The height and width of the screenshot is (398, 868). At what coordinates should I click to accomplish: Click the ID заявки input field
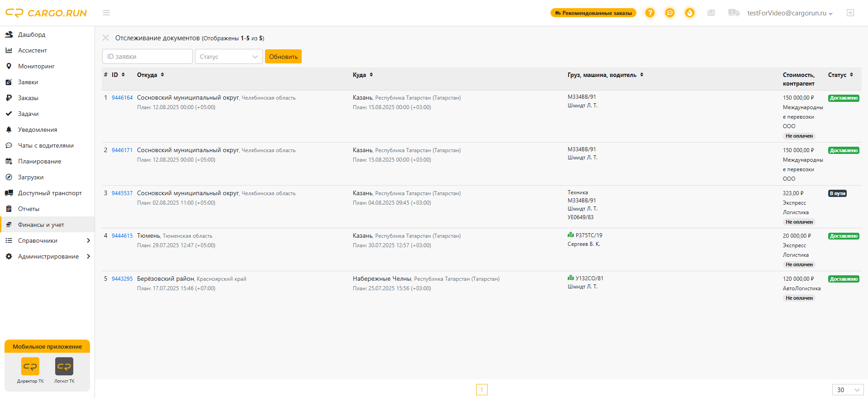click(147, 57)
